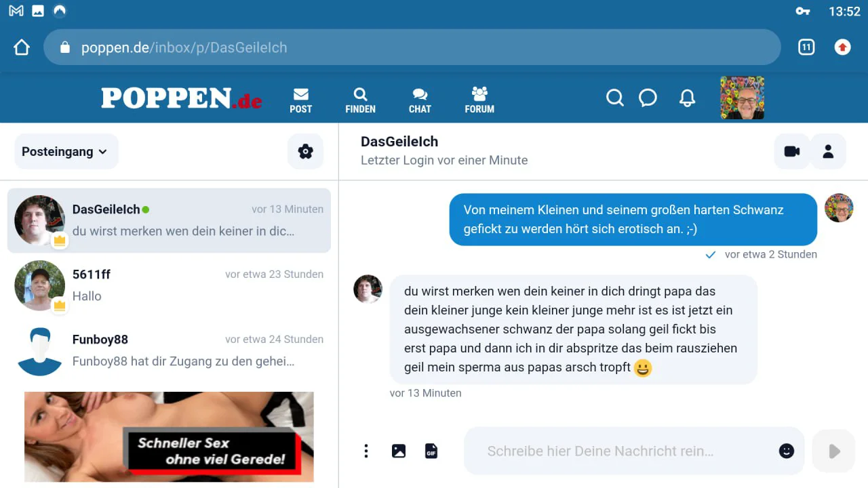This screenshot has height=488, width=868.
Task: Click the search magnifier icon in header
Action: [614, 98]
